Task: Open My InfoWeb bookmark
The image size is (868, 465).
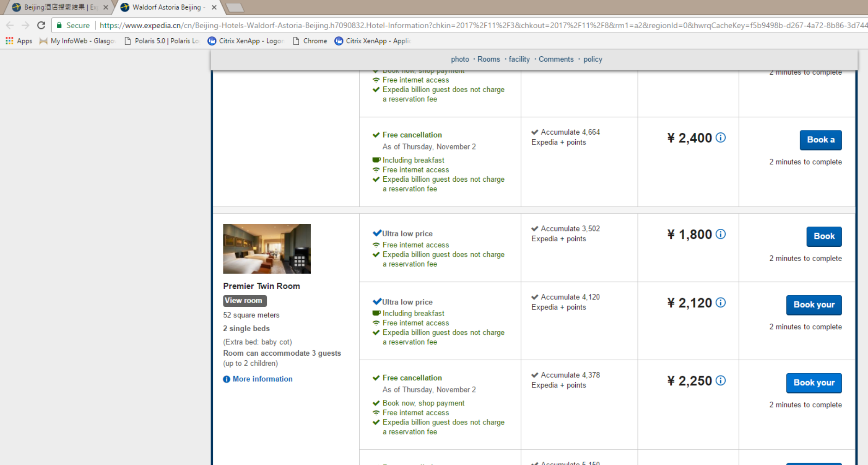Action: pos(77,41)
